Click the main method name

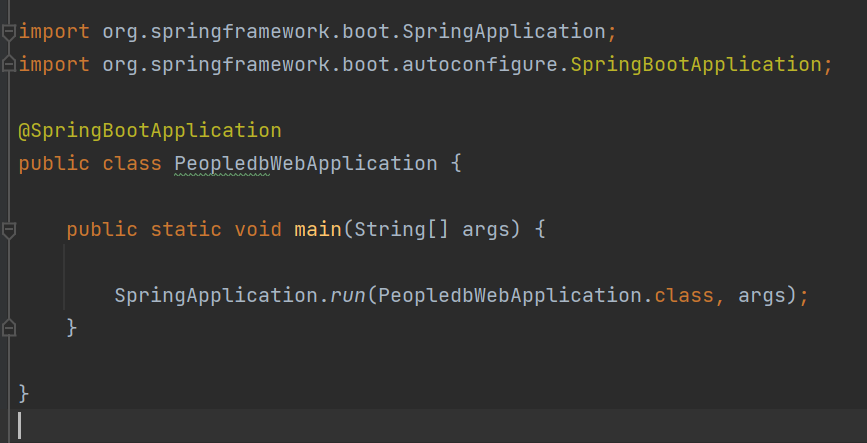coord(318,229)
